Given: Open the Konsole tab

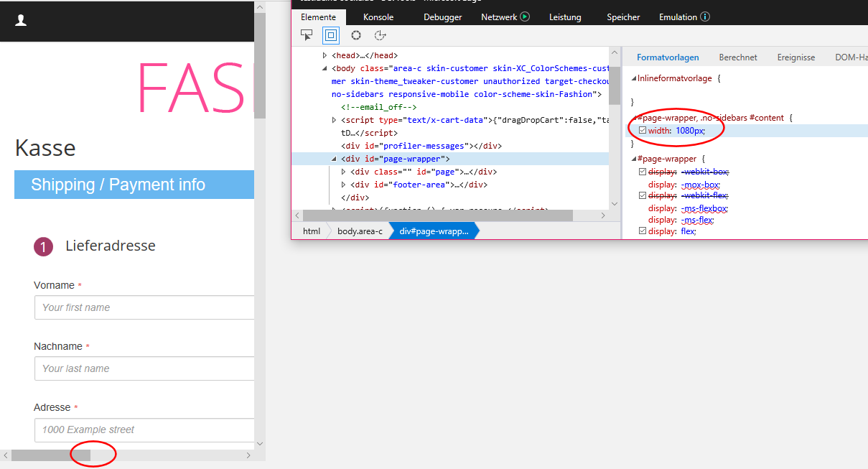Looking at the screenshot, I should click(378, 17).
